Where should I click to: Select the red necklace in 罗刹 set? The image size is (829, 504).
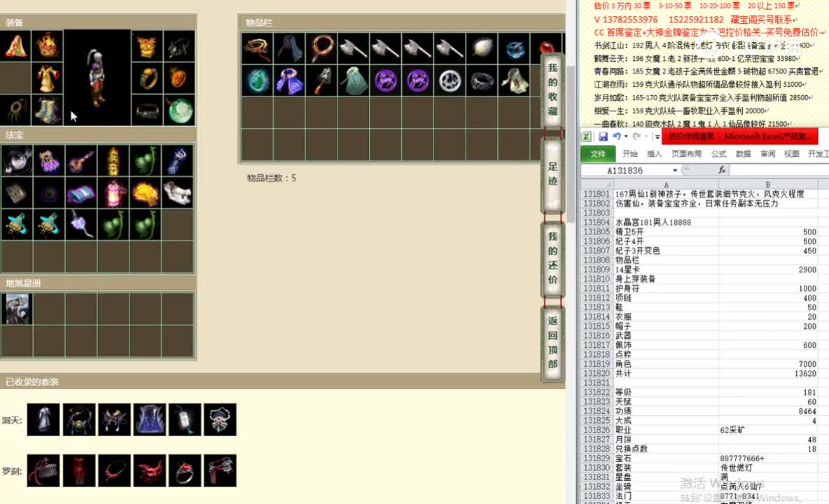[x=114, y=470]
